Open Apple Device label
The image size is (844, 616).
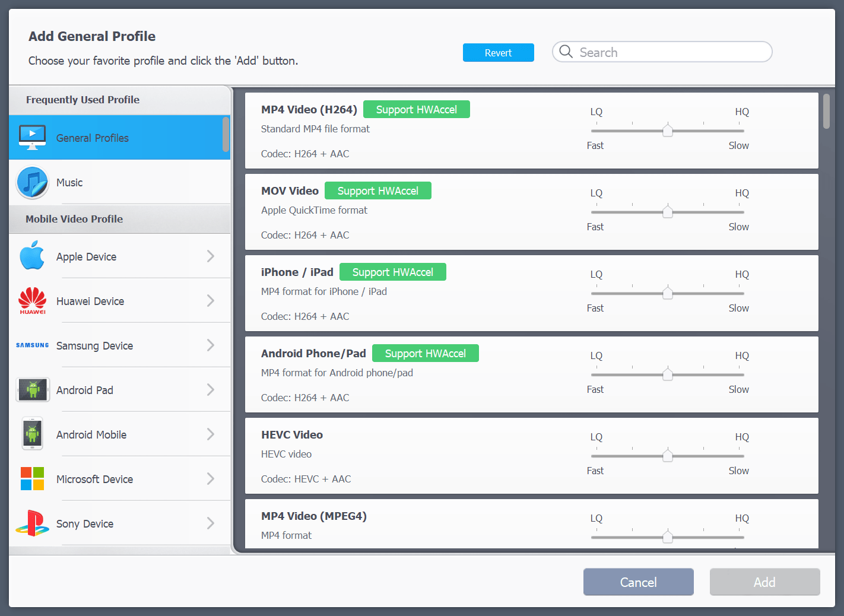click(86, 256)
